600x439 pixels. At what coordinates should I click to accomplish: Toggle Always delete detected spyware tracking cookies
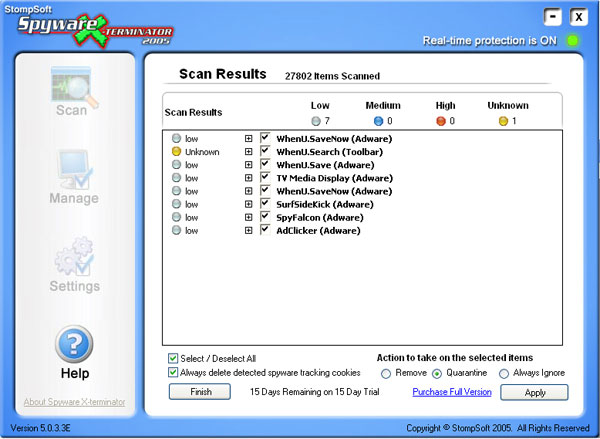(x=173, y=372)
